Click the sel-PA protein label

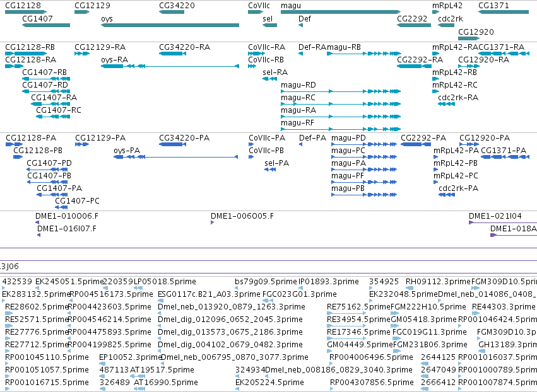point(277,163)
